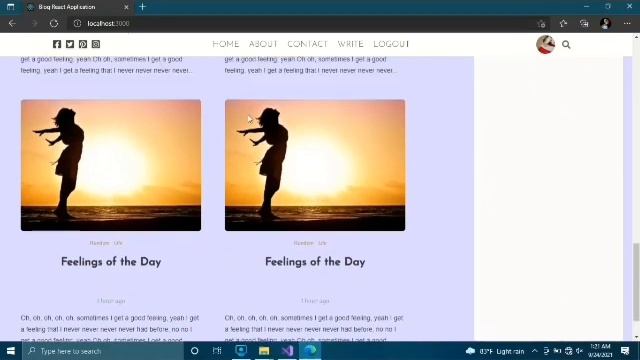Click the left sunset silhouette post image

111,165
